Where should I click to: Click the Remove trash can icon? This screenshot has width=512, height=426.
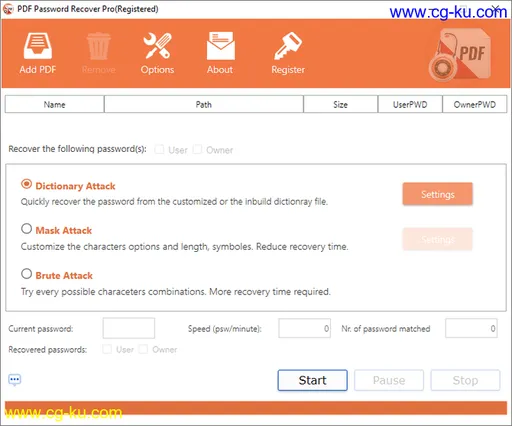tap(99, 46)
